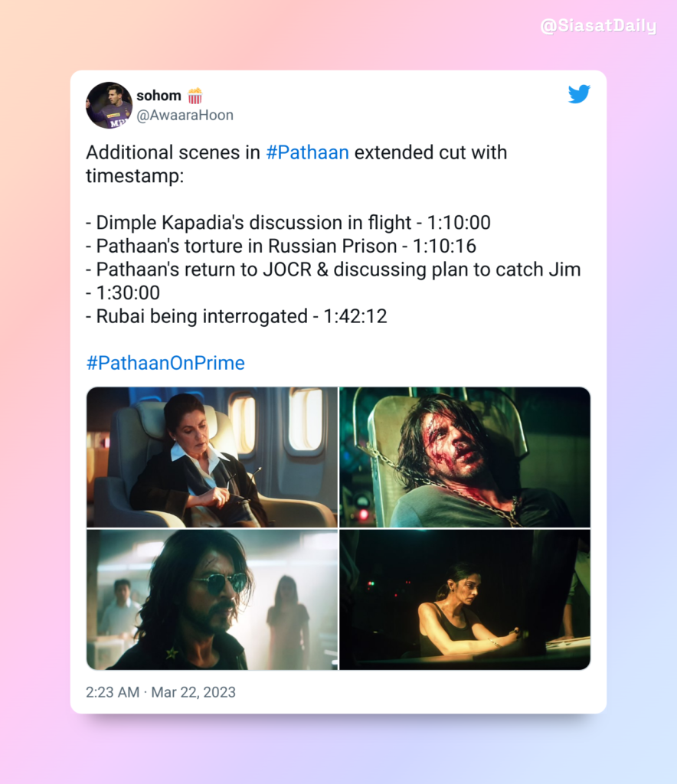The image size is (677, 784).
Task: Click sohom's profile avatar picture
Action: (109, 105)
